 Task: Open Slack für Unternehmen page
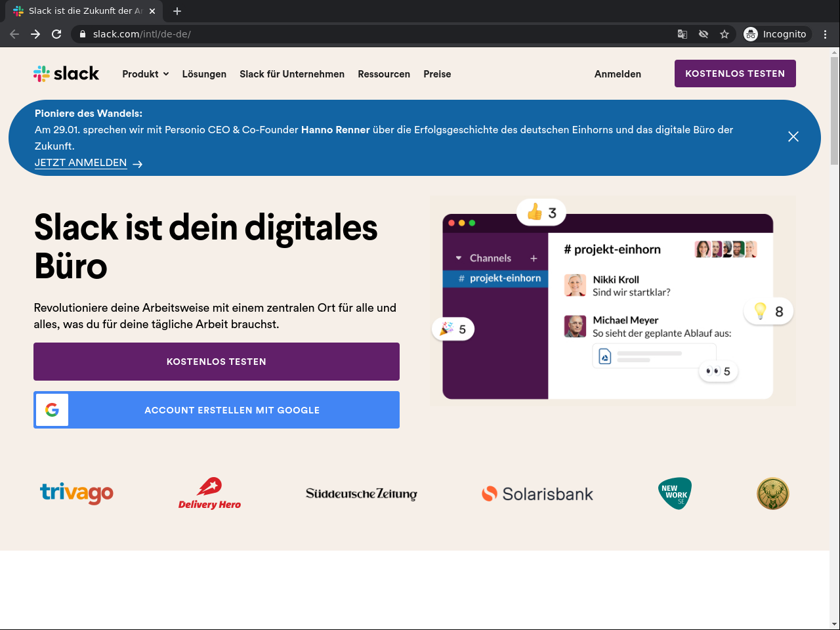point(292,74)
